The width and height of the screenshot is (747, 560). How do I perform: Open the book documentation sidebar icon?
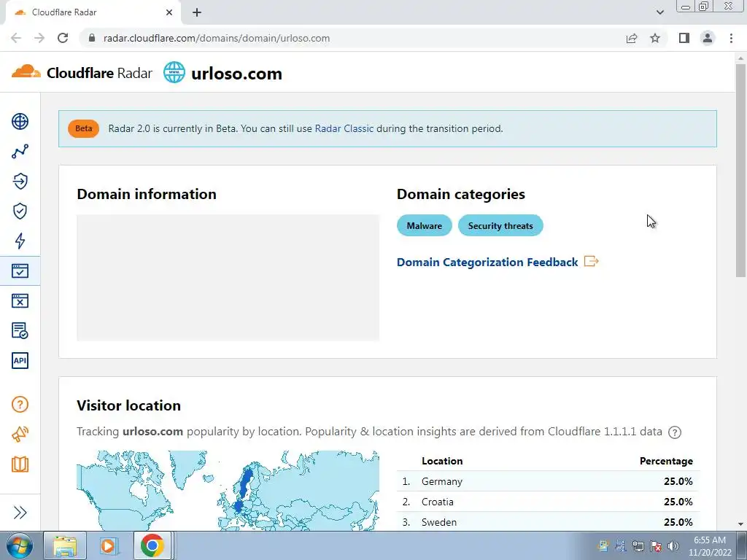[x=20, y=464]
